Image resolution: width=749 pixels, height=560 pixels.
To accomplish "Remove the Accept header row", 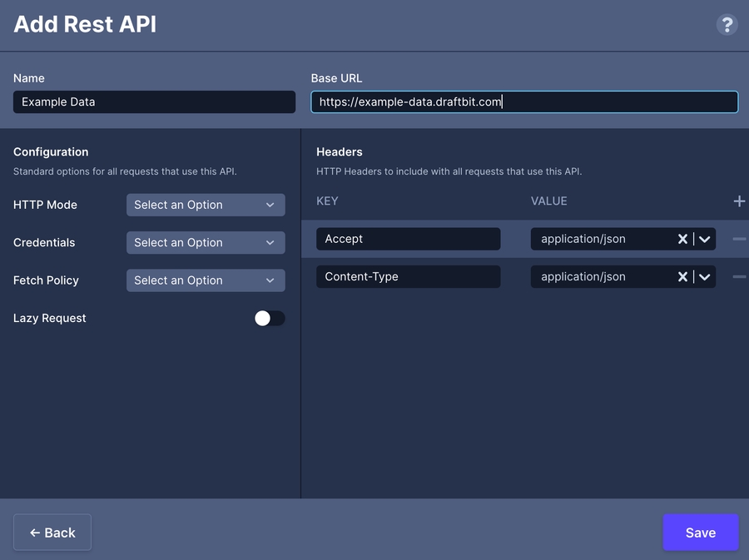I will tap(738, 239).
